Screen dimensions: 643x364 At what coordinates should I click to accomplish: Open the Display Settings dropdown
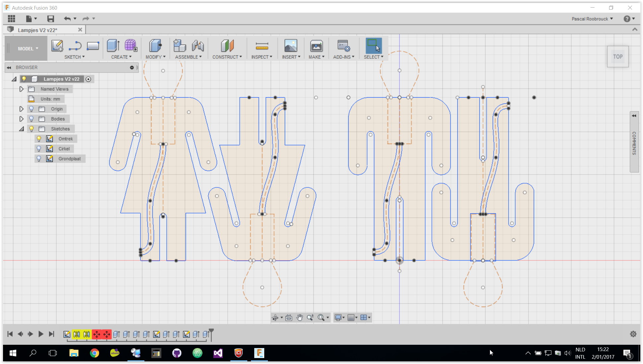click(x=340, y=318)
